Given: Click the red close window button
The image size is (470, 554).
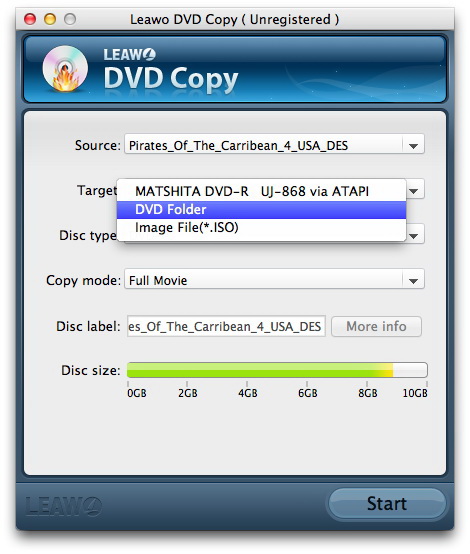Looking at the screenshot, I should click(30, 19).
